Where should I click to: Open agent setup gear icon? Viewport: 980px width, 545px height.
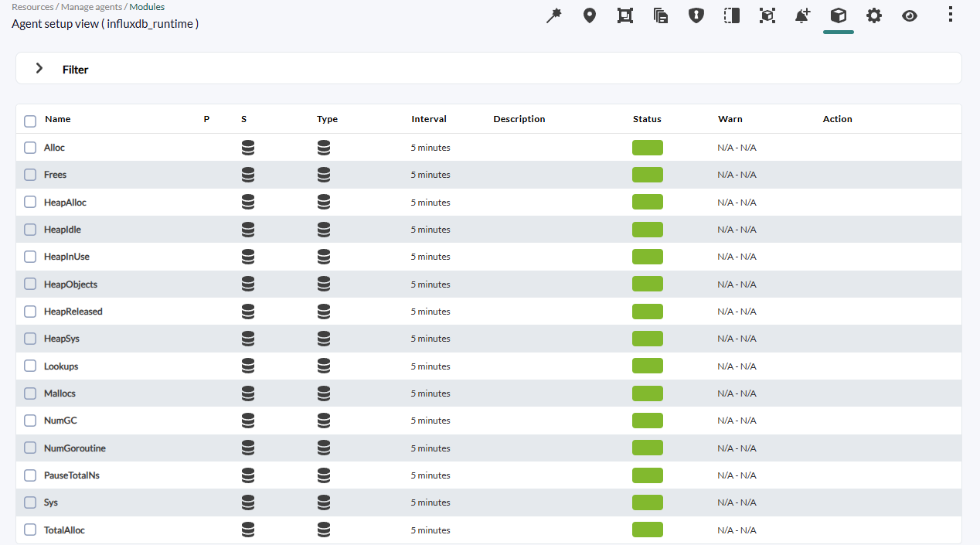[874, 15]
